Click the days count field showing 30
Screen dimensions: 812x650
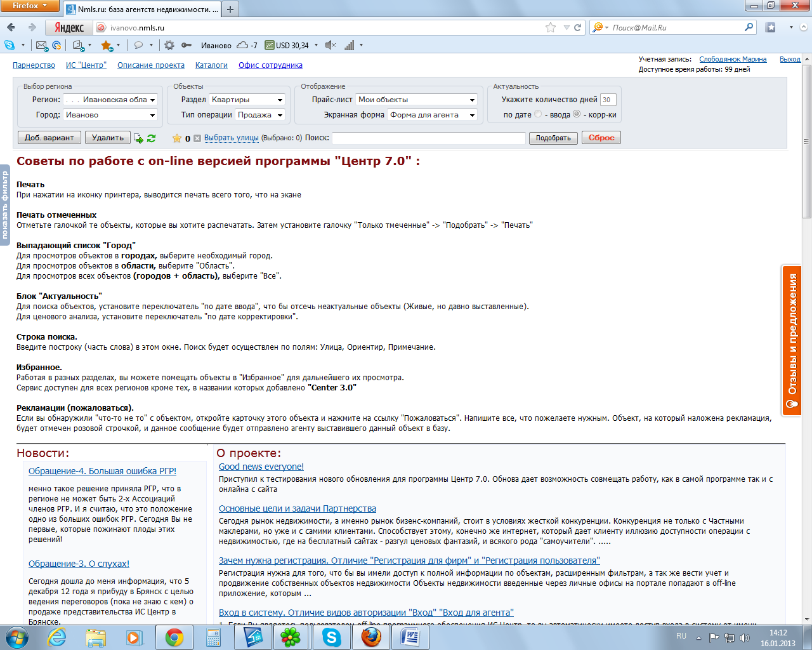click(608, 100)
